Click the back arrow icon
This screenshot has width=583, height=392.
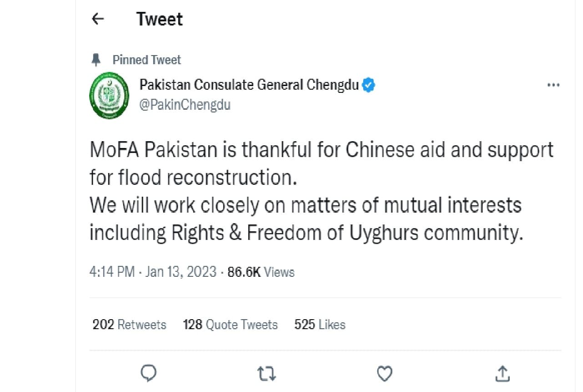(x=98, y=19)
